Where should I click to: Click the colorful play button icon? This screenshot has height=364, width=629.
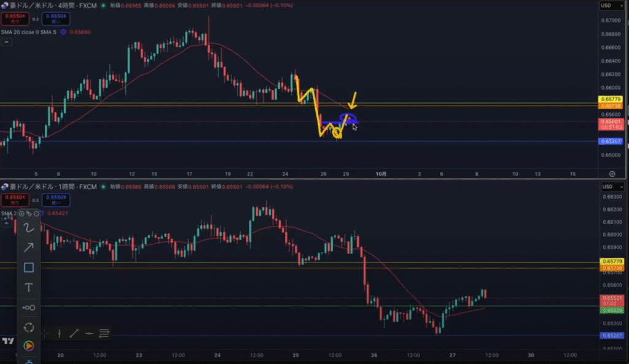tap(28, 346)
